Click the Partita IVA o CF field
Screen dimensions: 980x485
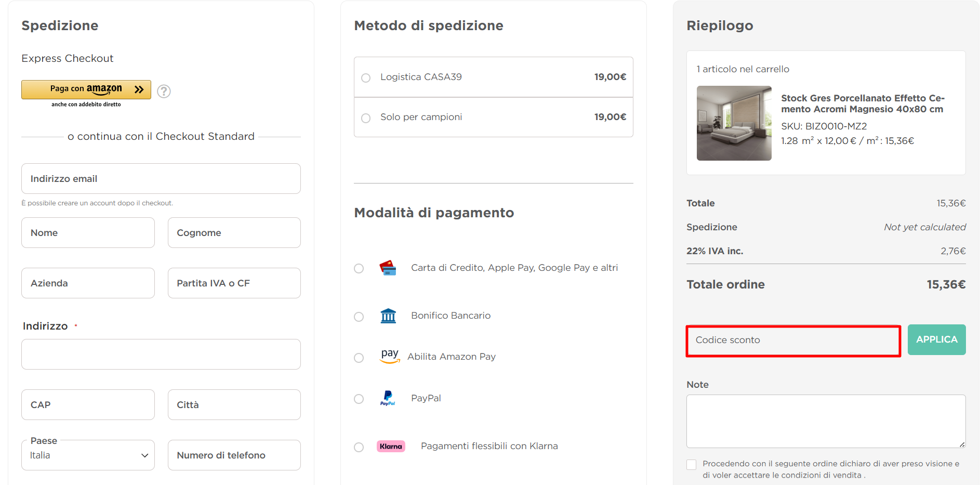[234, 283]
